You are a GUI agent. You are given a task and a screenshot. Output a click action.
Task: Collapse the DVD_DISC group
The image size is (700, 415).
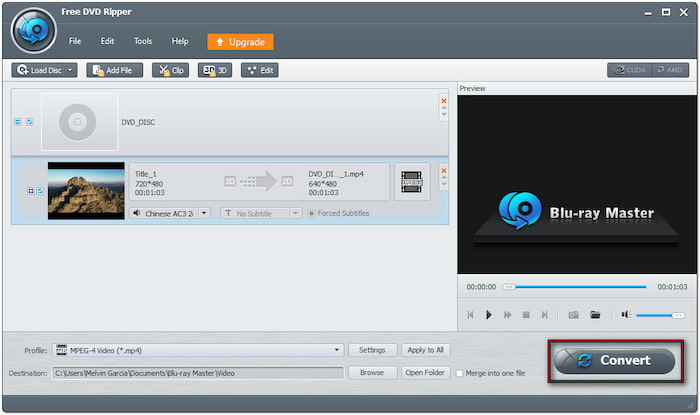18,122
